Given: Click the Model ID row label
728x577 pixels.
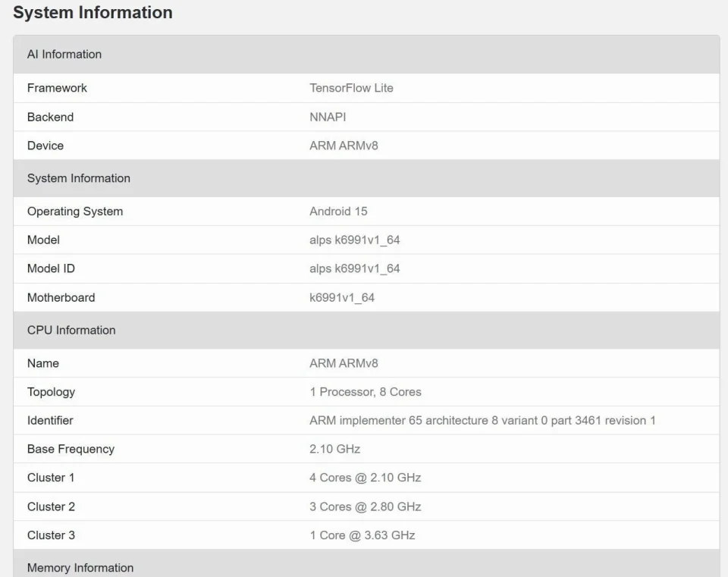Looking at the screenshot, I should tap(51, 268).
